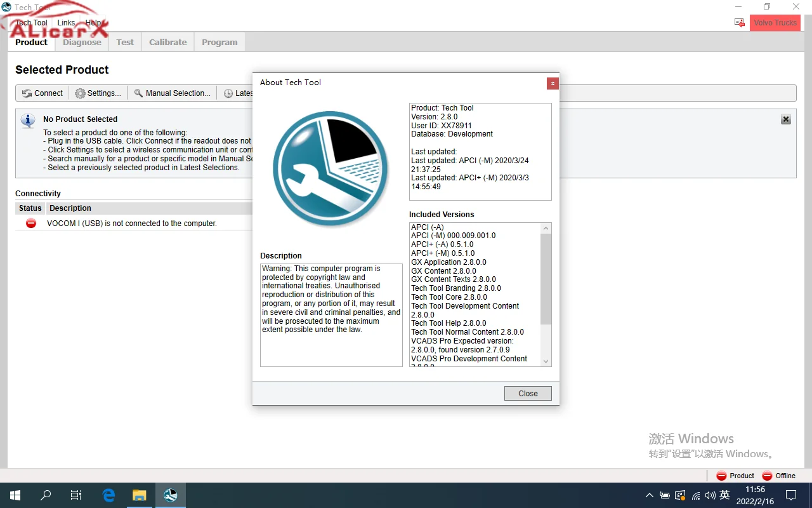Click the VOCOM I not connected row

(x=134, y=224)
